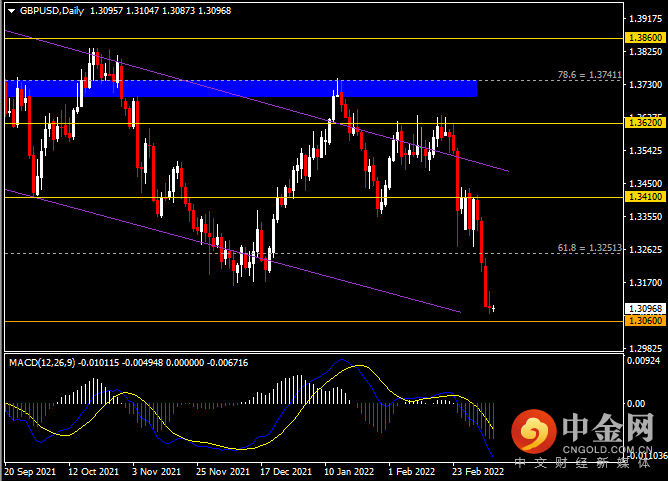Open the chart menu triangle beside GBPUSD
This screenshot has height=481, width=668.
(x=12, y=11)
